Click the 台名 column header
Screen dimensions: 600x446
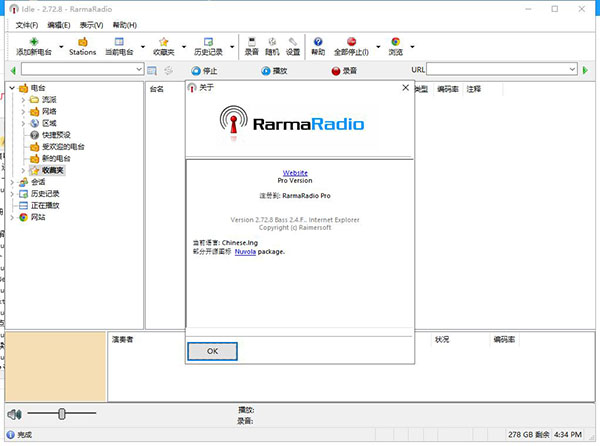157,89
